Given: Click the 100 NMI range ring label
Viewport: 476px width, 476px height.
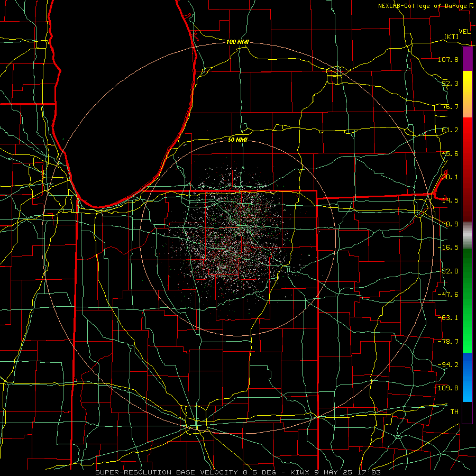Looking at the screenshot, I should [237, 42].
